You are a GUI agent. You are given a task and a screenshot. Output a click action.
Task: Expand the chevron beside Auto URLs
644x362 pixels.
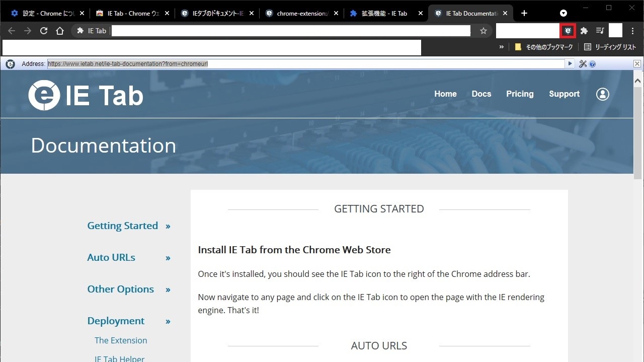(168, 258)
